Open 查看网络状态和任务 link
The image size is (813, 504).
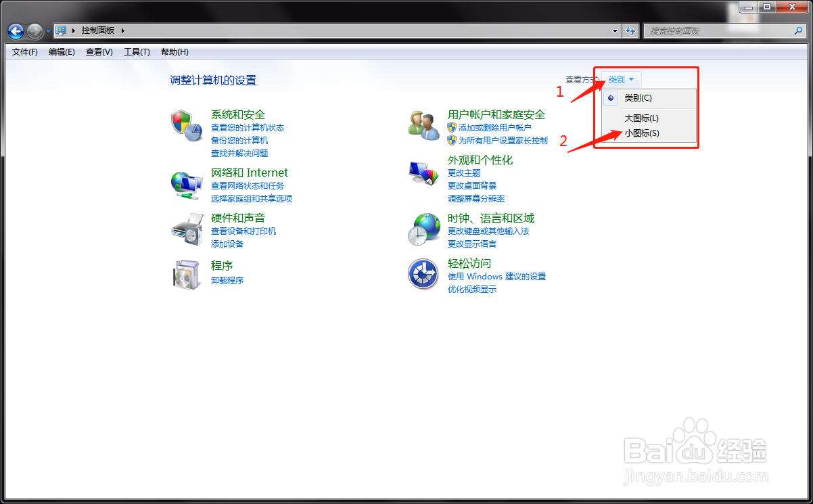pyautogui.click(x=248, y=185)
